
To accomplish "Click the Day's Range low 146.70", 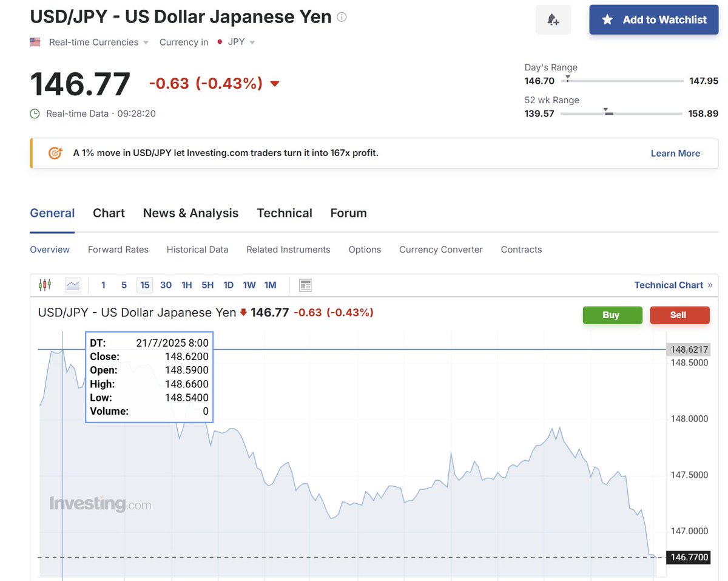I will point(539,81).
